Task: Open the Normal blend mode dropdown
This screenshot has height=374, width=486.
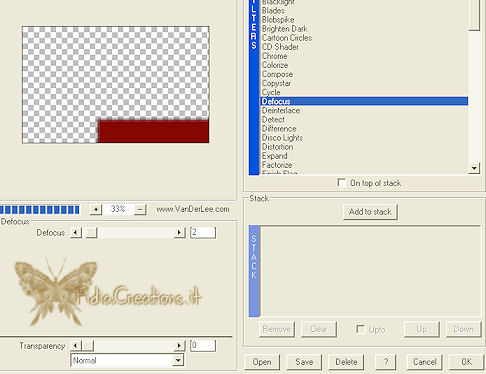Action: coord(127,360)
